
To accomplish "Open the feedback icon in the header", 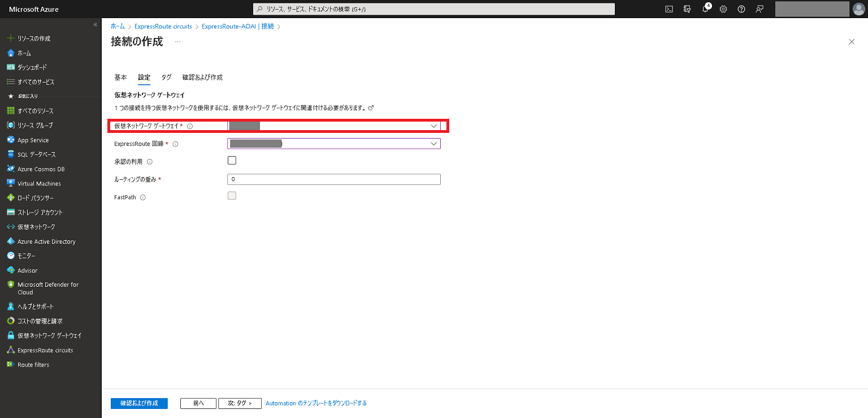I will tap(759, 9).
